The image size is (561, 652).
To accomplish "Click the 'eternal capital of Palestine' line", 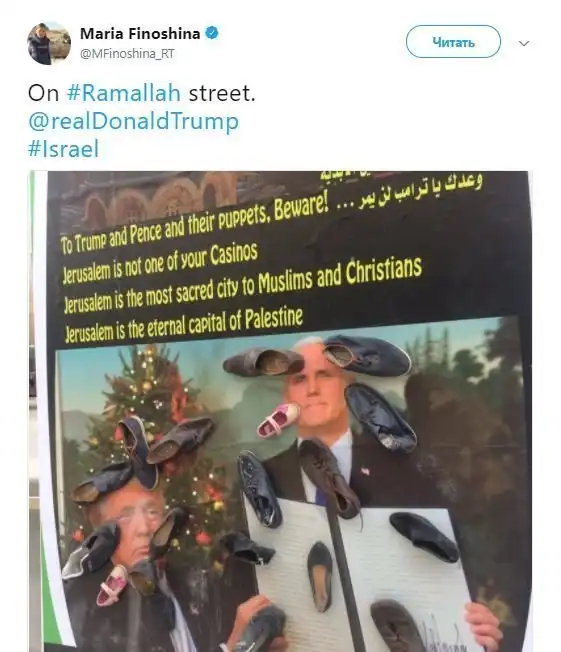I will tap(183, 326).
